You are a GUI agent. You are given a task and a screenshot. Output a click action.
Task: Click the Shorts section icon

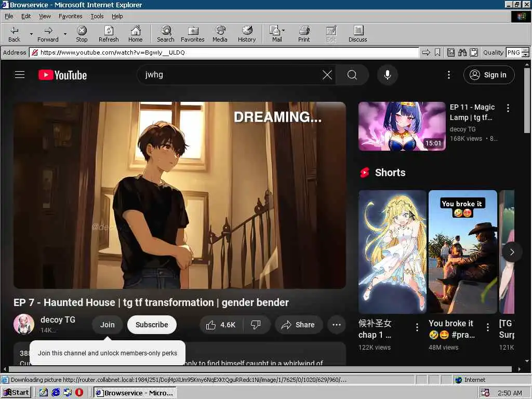(x=365, y=172)
